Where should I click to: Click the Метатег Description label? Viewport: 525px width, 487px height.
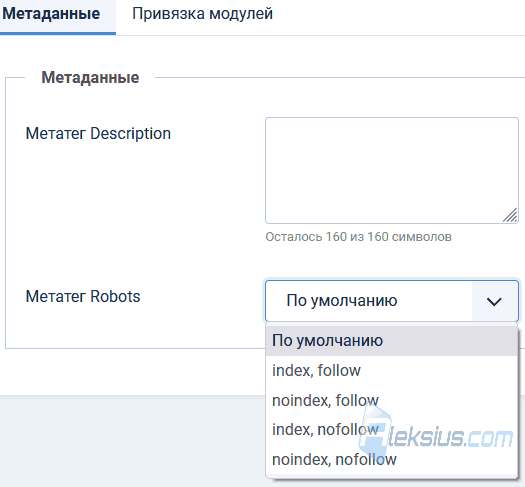click(98, 134)
